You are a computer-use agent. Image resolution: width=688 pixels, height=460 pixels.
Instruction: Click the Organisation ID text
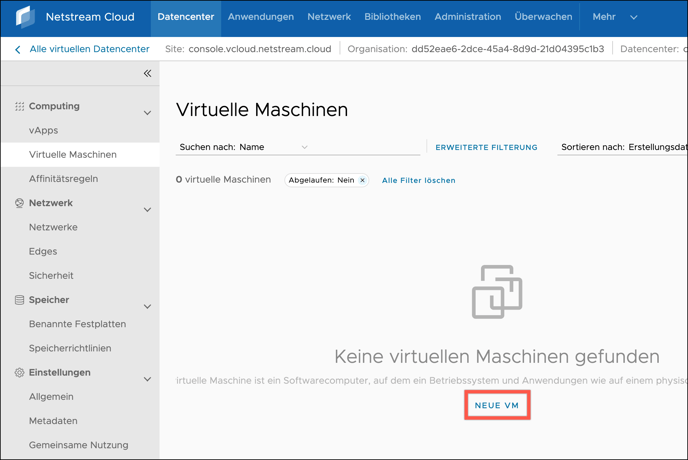[508, 49]
